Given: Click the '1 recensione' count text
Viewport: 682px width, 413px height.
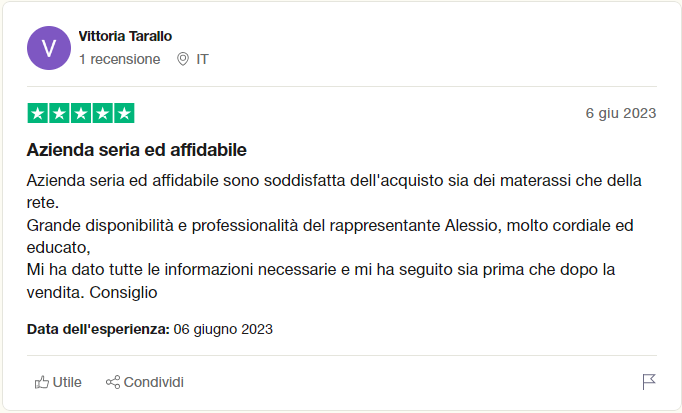Looking at the screenshot, I should tap(120, 59).
